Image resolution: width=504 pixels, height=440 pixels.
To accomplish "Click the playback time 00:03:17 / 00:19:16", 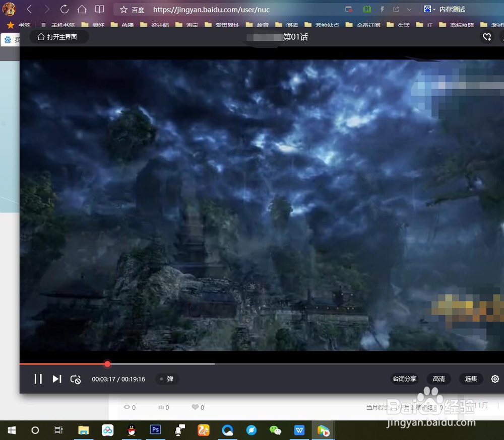I will (x=118, y=379).
